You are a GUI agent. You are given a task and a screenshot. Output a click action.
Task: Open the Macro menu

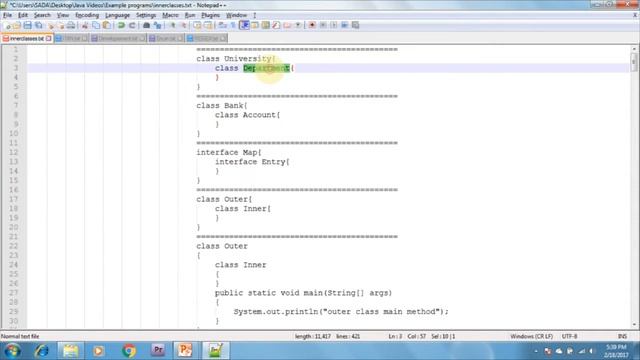pos(170,15)
